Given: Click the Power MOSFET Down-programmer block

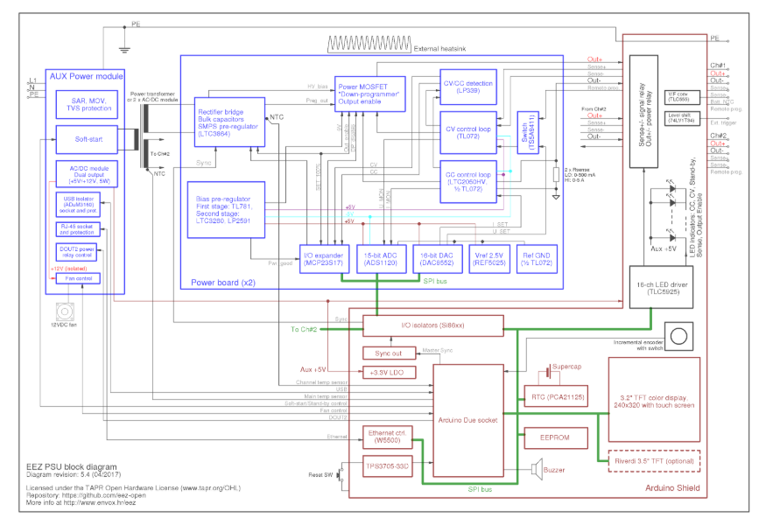Looking at the screenshot, I should [369, 94].
